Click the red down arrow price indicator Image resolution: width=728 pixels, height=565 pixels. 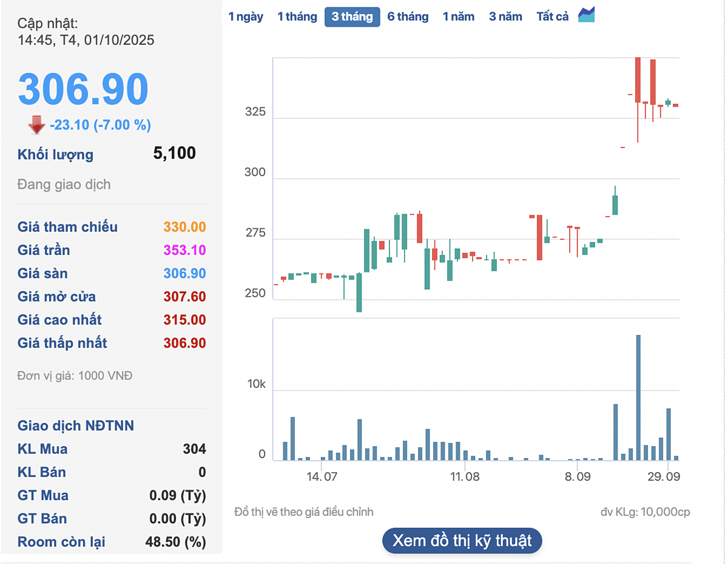(36, 125)
